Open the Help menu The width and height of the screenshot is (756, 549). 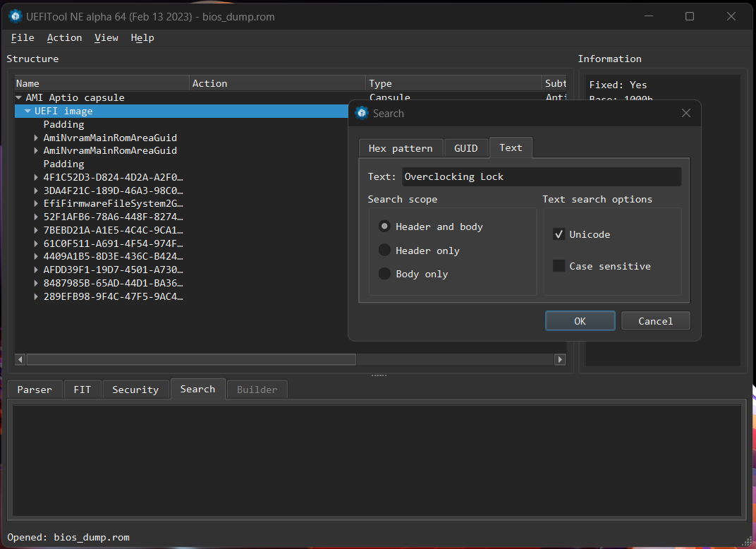pyautogui.click(x=142, y=37)
